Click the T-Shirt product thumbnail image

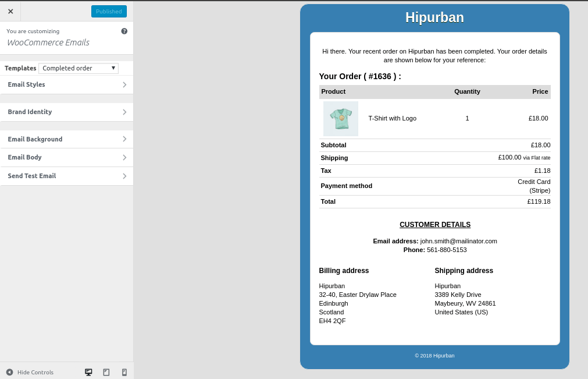(341, 119)
